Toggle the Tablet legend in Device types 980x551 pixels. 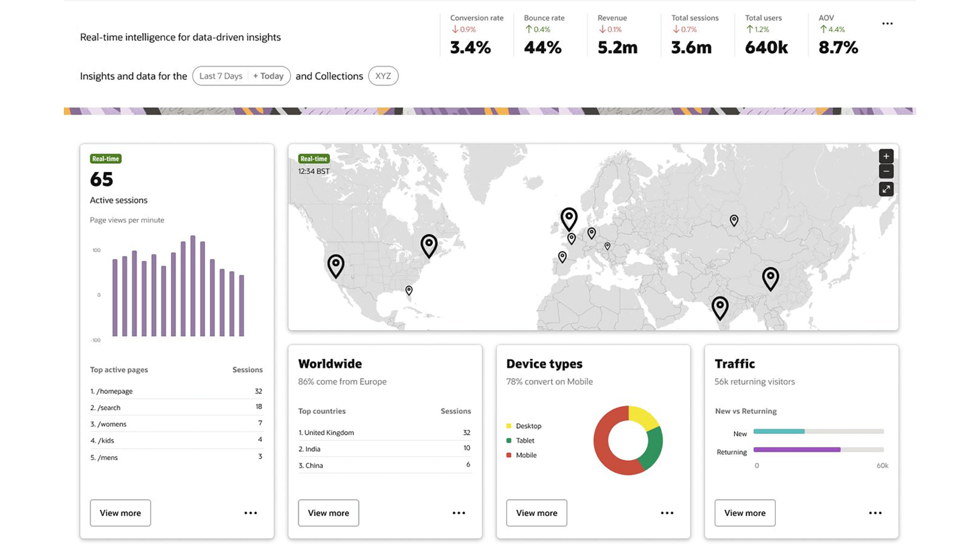pyautogui.click(x=521, y=440)
